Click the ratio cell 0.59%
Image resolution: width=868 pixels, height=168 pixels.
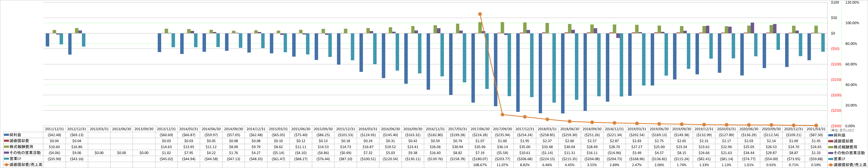point(816,165)
